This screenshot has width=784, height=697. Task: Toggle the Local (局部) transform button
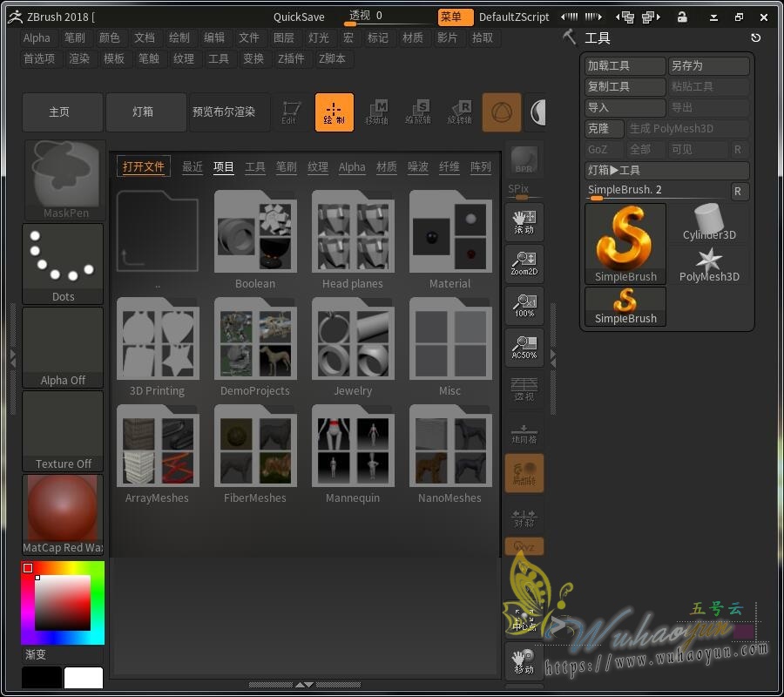point(524,473)
